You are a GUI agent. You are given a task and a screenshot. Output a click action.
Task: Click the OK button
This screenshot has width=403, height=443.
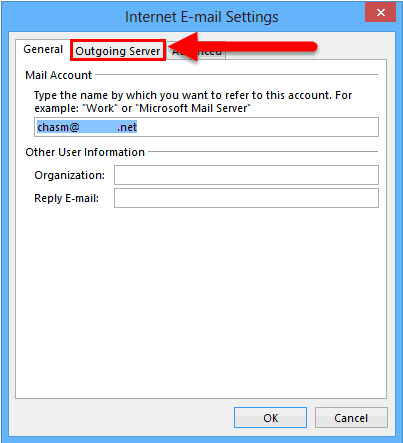pos(270,417)
